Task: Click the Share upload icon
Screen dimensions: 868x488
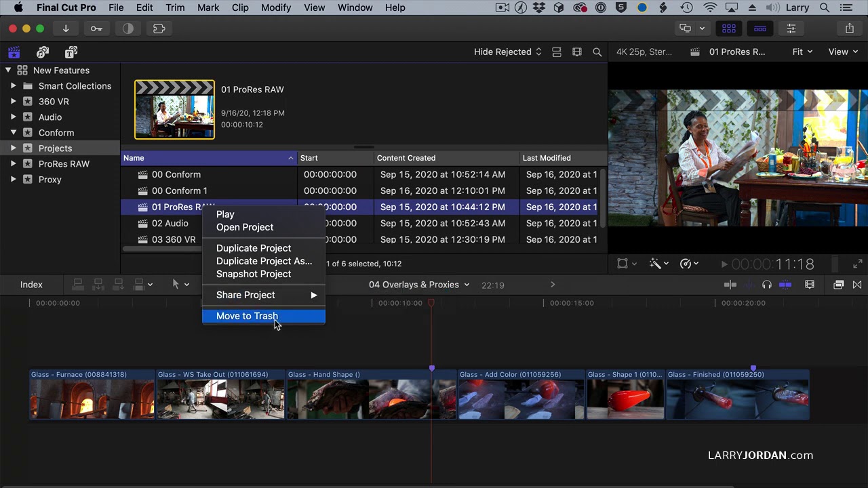Action: (x=850, y=28)
